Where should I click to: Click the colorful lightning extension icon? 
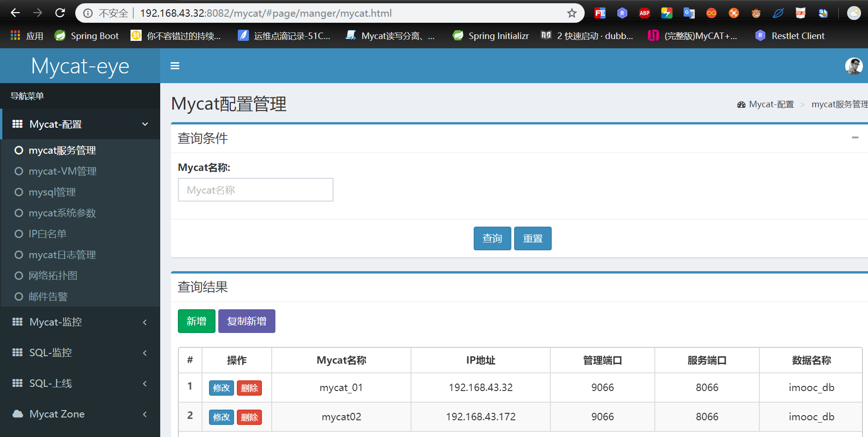[666, 13]
